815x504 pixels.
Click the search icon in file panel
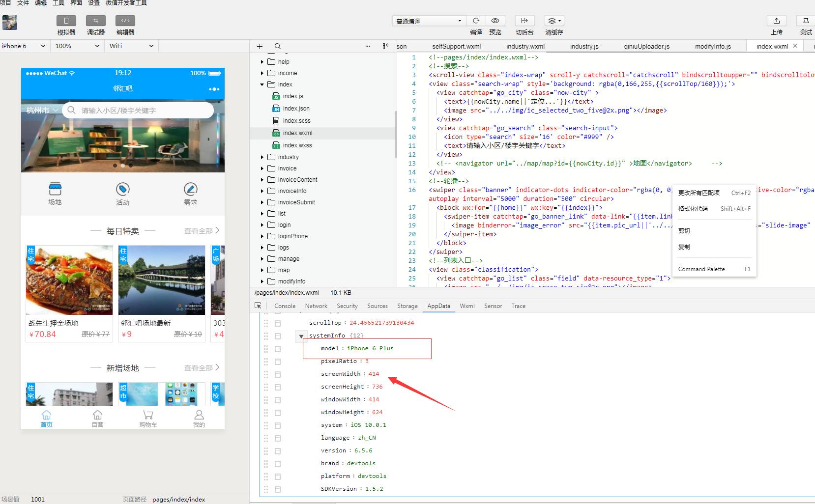278,46
